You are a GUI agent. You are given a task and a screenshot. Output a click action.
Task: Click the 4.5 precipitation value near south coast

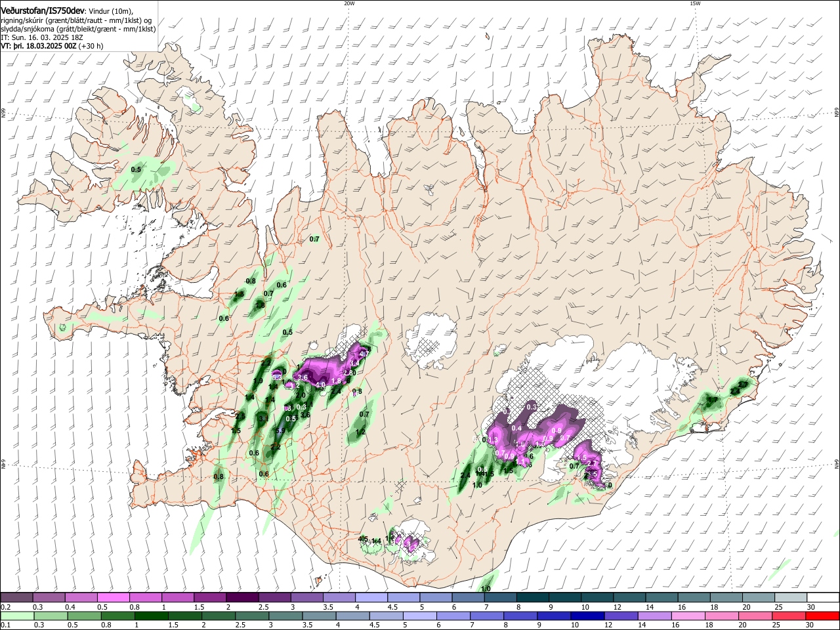click(x=363, y=539)
